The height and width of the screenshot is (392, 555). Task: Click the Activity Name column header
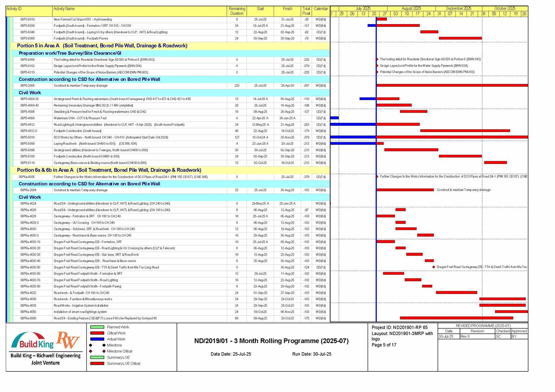(x=64, y=9)
